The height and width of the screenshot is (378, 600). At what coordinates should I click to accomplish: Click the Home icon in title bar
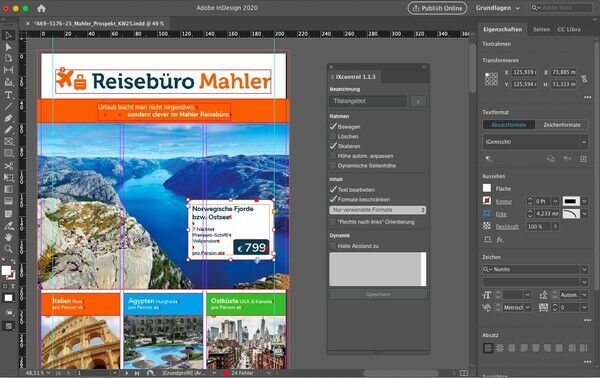(41, 8)
